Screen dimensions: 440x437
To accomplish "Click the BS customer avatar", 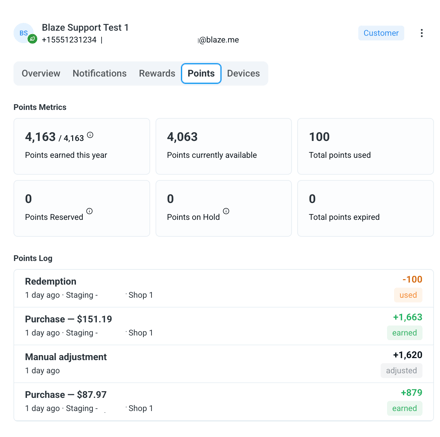I will pyautogui.click(x=23, y=33).
